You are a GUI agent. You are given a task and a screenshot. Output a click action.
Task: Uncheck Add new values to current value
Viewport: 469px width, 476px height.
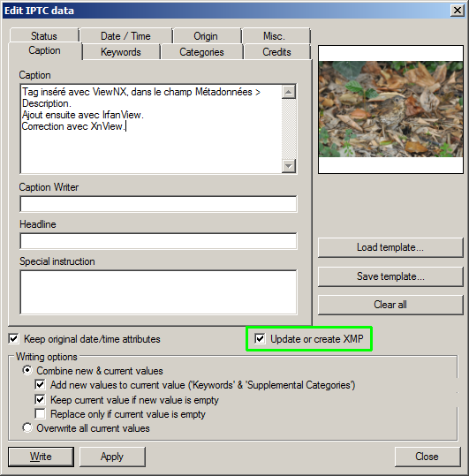tap(40, 385)
